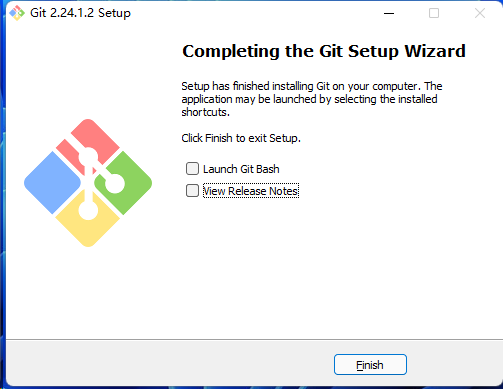The width and height of the screenshot is (503, 389).
Task: Select the focused "View Release Notes" label
Action: coord(251,191)
